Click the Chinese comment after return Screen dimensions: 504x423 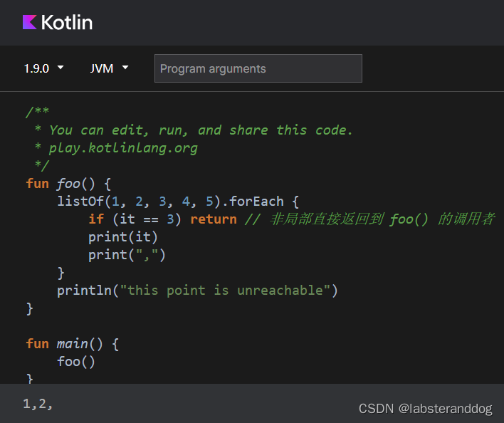(369, 219)
